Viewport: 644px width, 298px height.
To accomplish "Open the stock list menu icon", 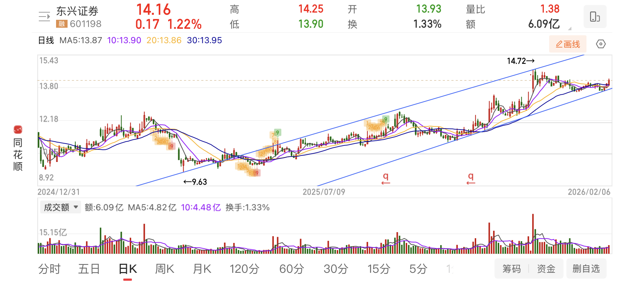I will point(44,17).
